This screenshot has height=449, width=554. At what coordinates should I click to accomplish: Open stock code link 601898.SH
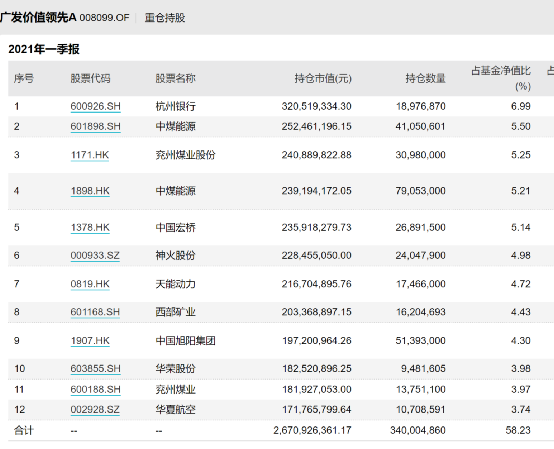click(x=95, y=126)
